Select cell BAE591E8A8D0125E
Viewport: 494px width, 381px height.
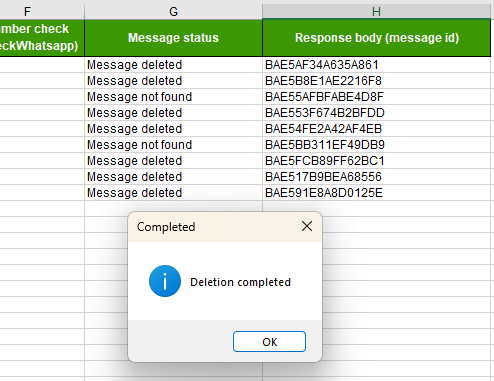(x=377, y=193)
